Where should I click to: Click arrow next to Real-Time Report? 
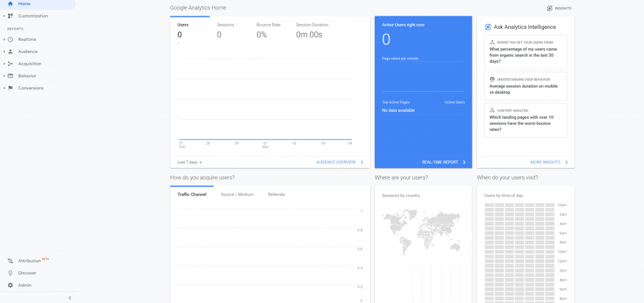click(464, 162)
